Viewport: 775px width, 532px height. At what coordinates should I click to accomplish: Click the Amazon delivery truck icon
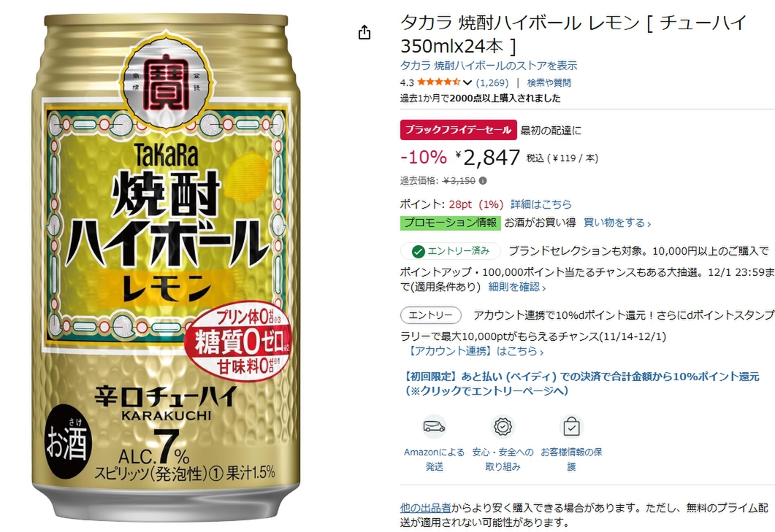point(434,427)
